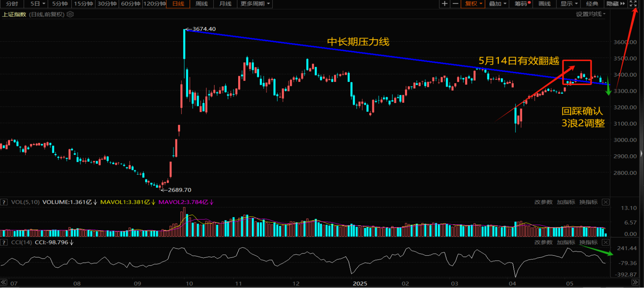Toggle fullscreen chart with expand icon

click(x=633, y=4)
